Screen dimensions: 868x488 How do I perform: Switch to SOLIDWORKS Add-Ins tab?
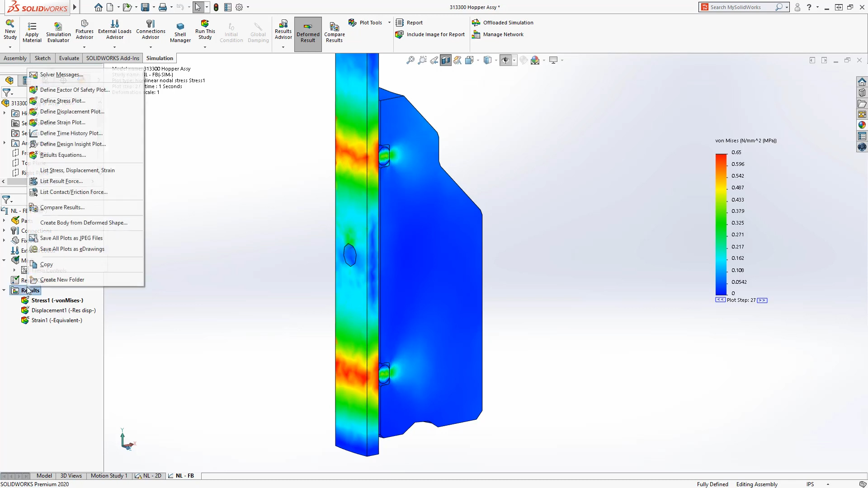coord(113,58)
